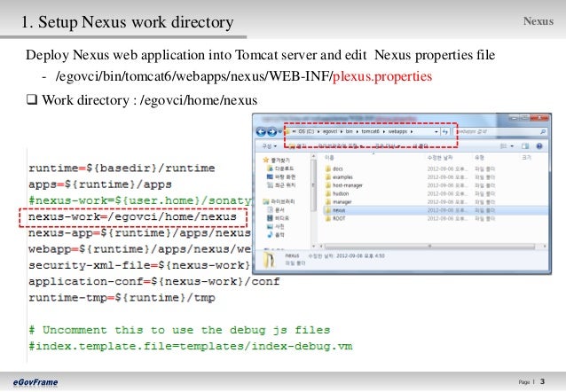This screenshot has width=566, height=392.
Task: Click the tomcat6 breadcrumb segment
Action: [370, 131]
